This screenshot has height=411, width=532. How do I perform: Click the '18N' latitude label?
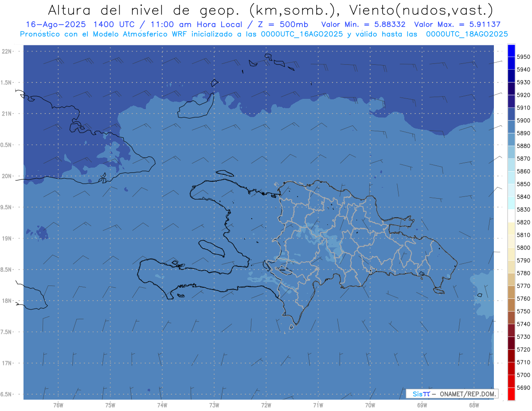(6, 301)
